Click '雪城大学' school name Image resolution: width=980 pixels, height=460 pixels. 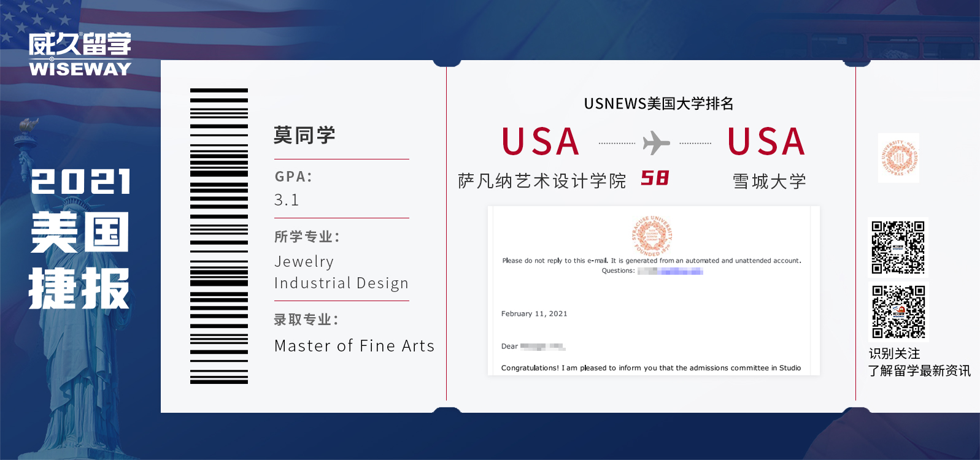(769, 182)
